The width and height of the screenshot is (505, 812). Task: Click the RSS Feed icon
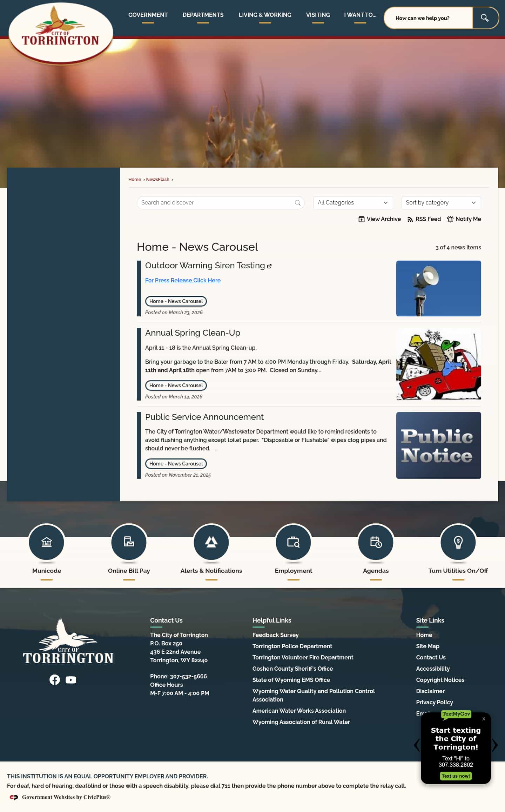[410, 219]
